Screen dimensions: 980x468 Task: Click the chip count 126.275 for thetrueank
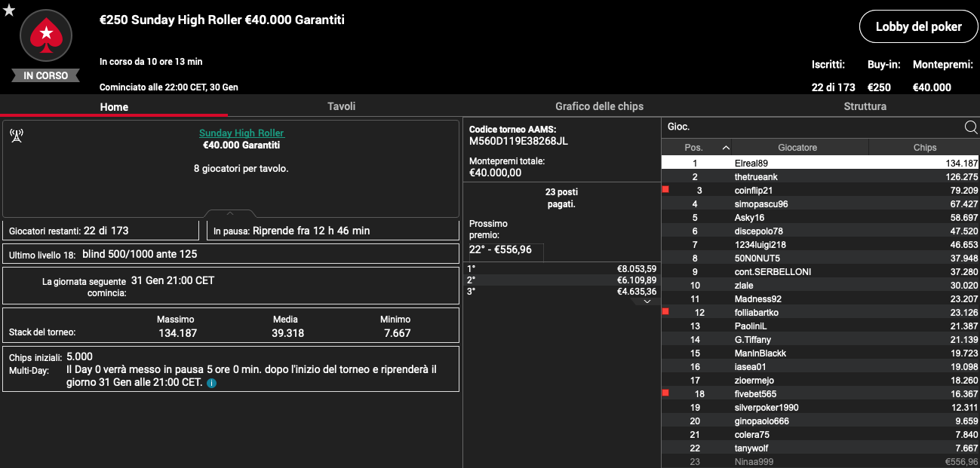pyautogui.click(x=961, y=176)
